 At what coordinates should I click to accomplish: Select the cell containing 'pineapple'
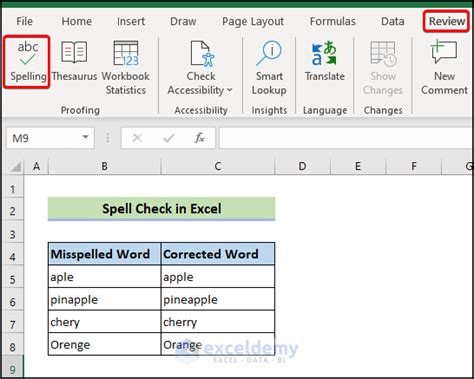pos(218,299)
